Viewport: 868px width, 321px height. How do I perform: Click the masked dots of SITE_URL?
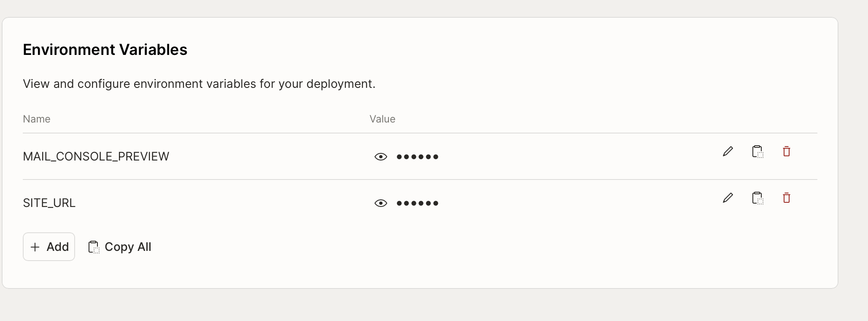coord(417,204)
